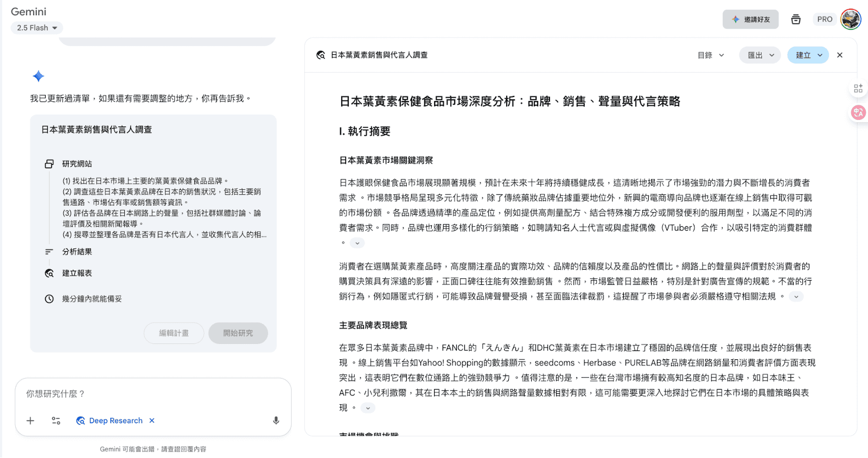Click the 主要品牌表現總覽 subheading
Screen dimensions: 868x458
(373, 325)
